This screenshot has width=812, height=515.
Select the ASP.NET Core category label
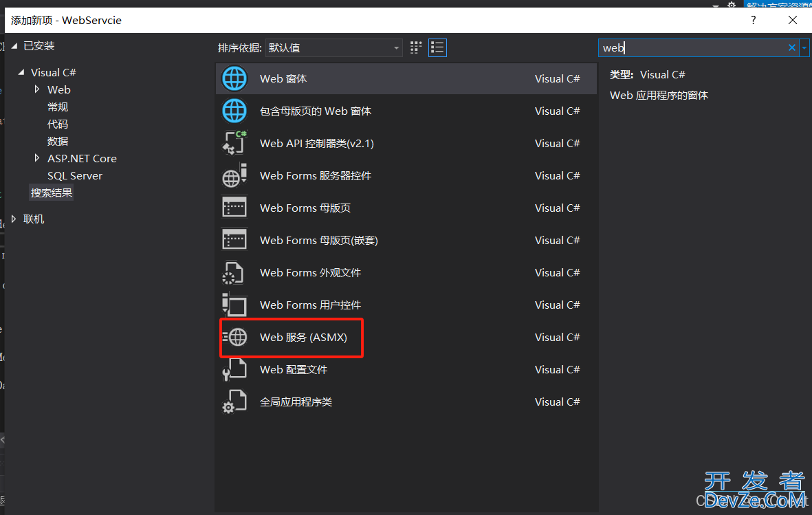[82, 159]
